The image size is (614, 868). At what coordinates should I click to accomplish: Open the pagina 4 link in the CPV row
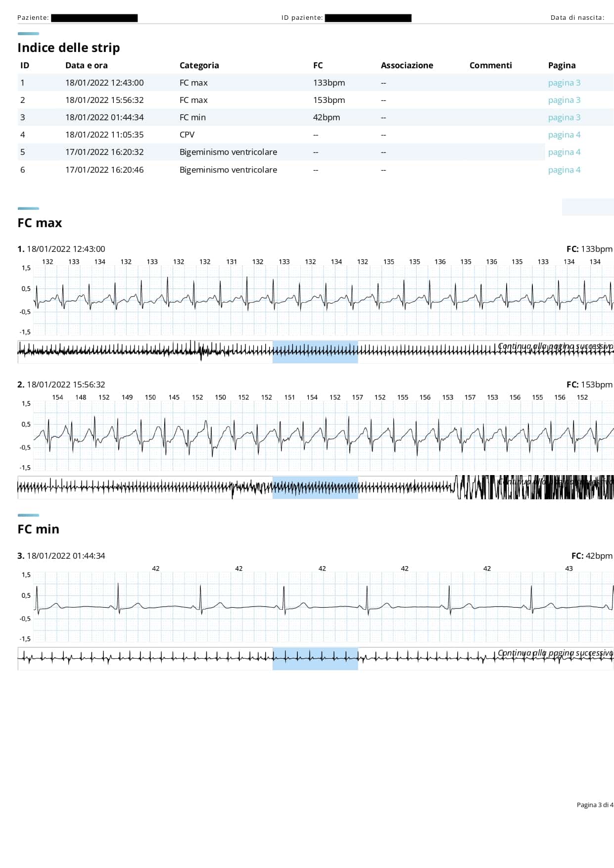click(x=564, y=135)
